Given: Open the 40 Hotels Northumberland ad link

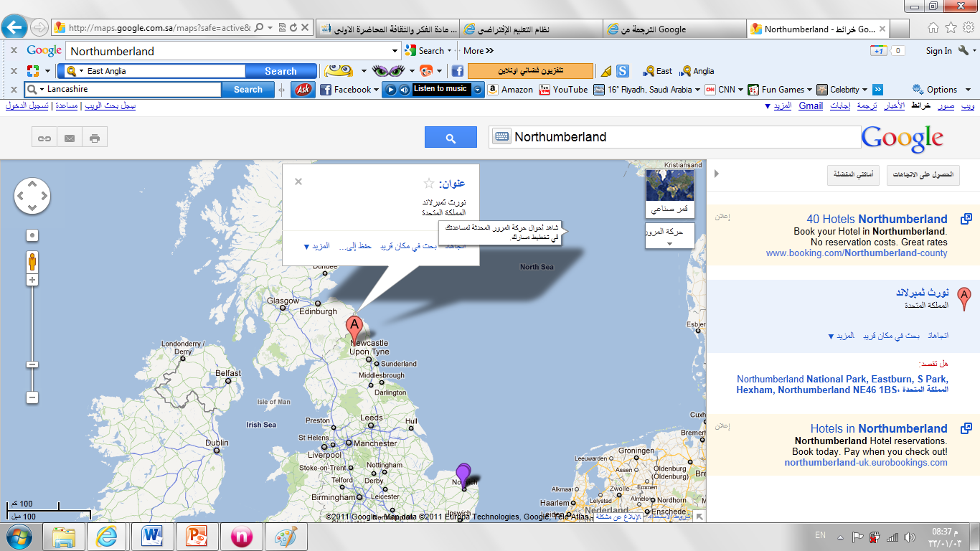Looking at the screenshot, I should 877,219.
